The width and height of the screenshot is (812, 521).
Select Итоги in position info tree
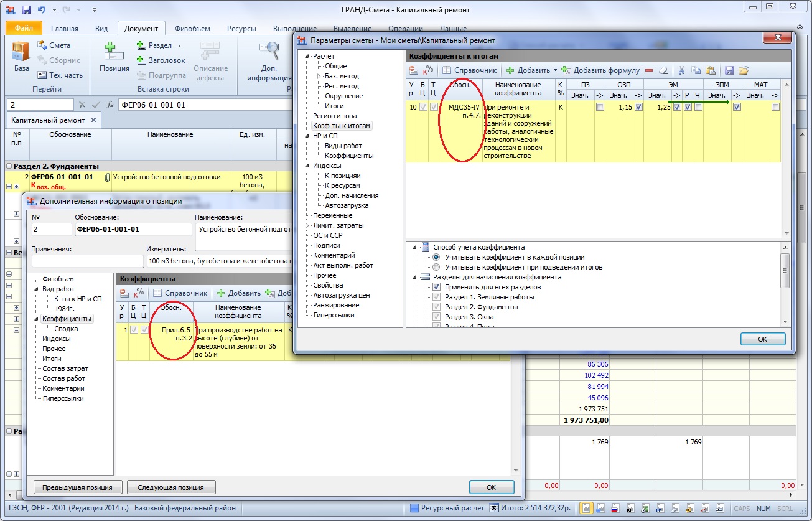(52, 359)
